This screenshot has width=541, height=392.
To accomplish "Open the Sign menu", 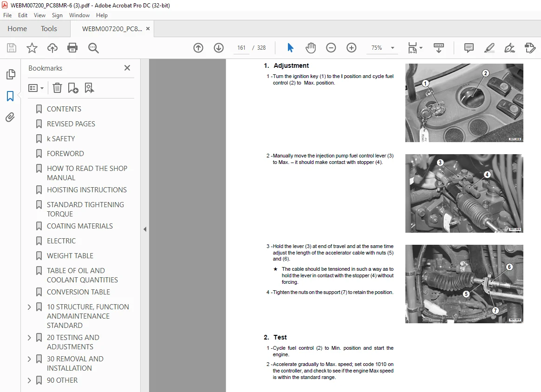I will 57,15.
